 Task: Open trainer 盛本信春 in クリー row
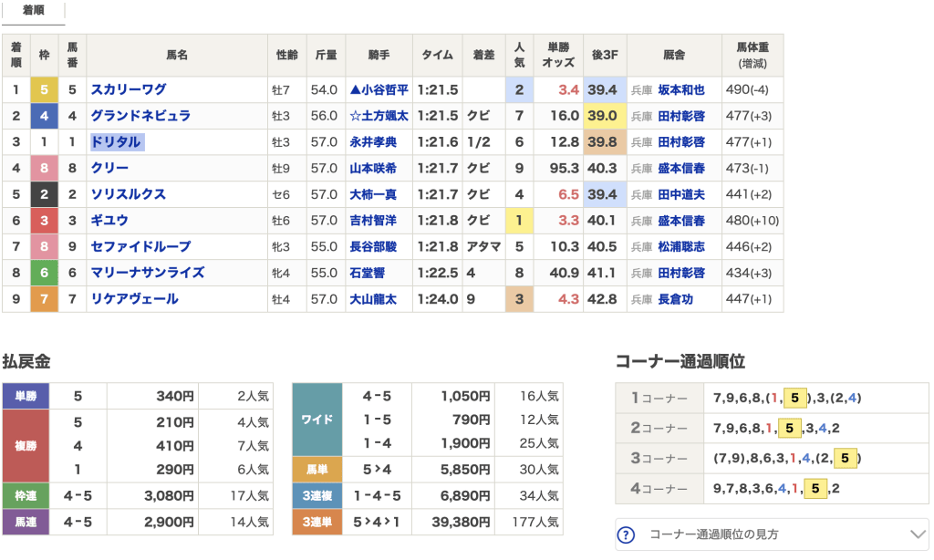tap(681, 169)
